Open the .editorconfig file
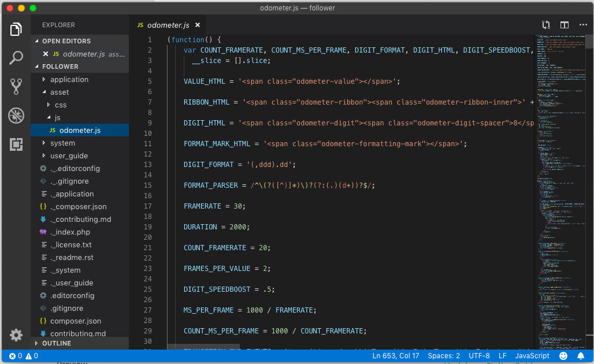This screenshot has width=594, height=364. 80,295
